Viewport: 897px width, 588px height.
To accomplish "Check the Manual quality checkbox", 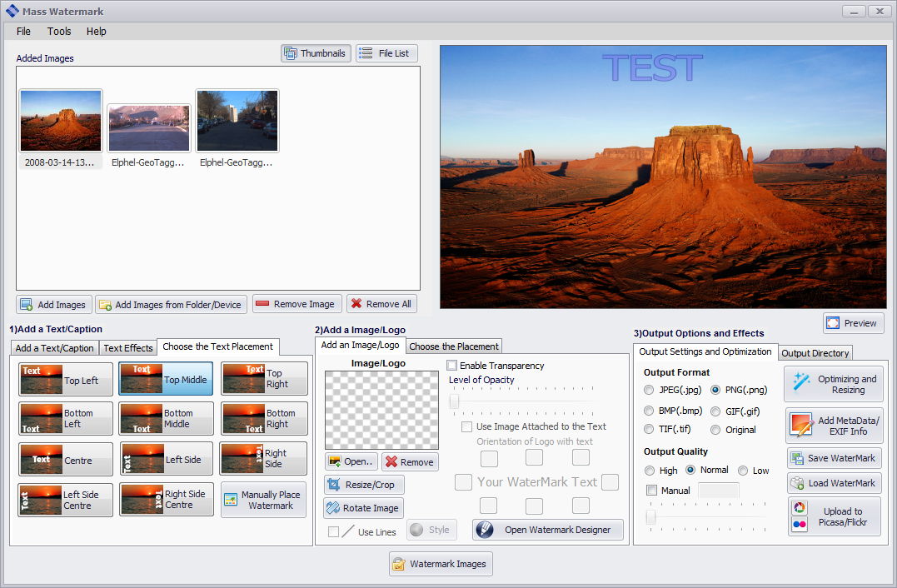I will [x=651, y=491].
